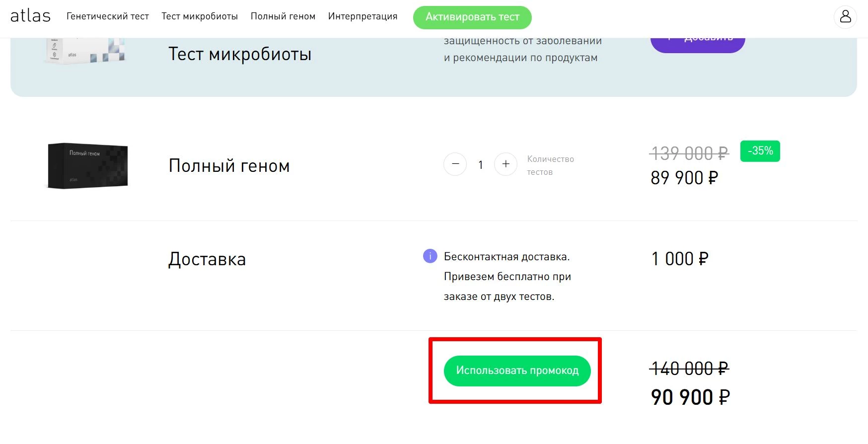Open the user account profile icon
868x444 pixels.
tap(844, 17)
